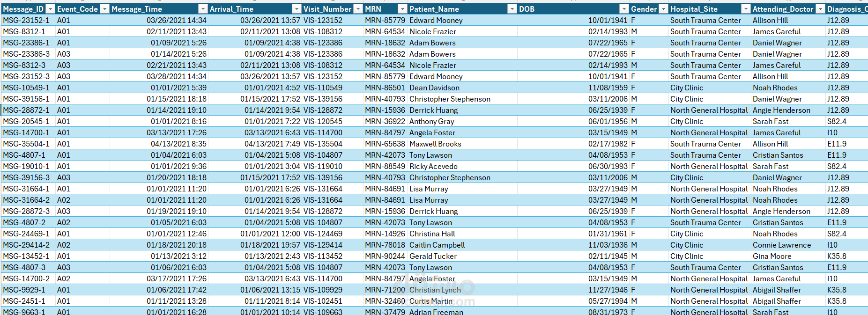This screenshot has width=868, height=315.
Task: Select cell MSG-24469-1
Action: click(26, 234)
